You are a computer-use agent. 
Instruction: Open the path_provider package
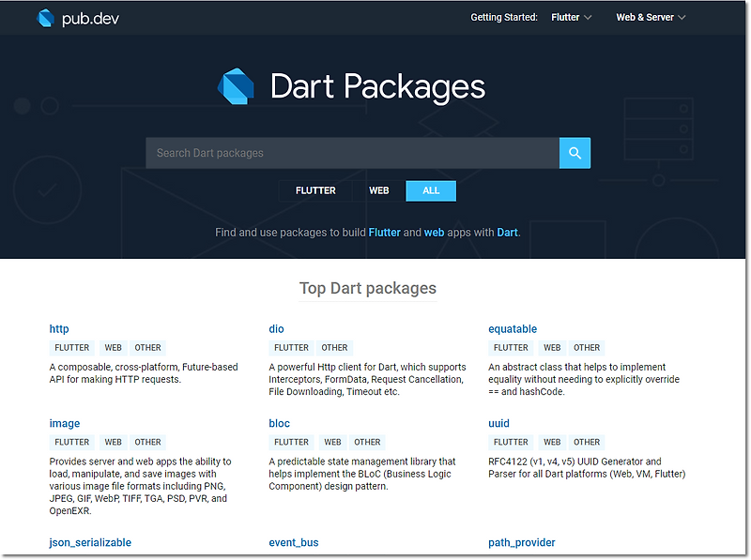(522, 542)
